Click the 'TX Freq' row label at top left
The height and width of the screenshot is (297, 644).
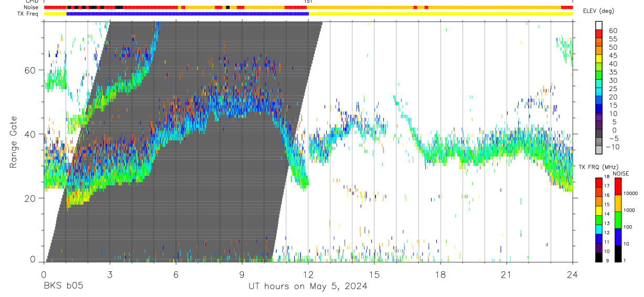[x=28, y=14]
